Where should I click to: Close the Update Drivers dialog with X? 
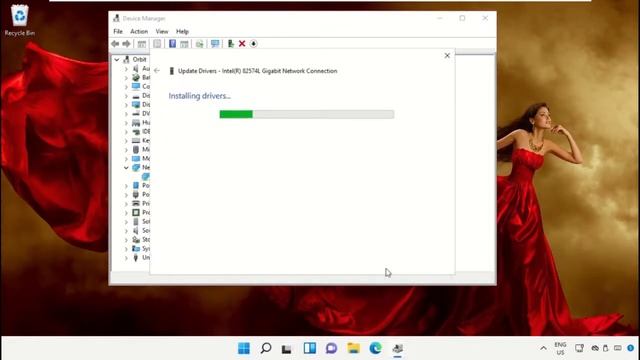[x=447, y=56]
